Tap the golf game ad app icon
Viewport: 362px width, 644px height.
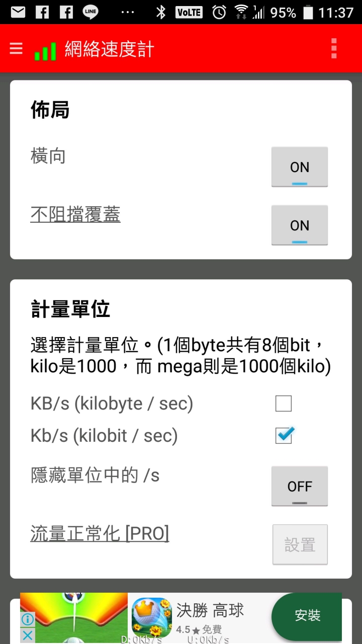[152, 618]
